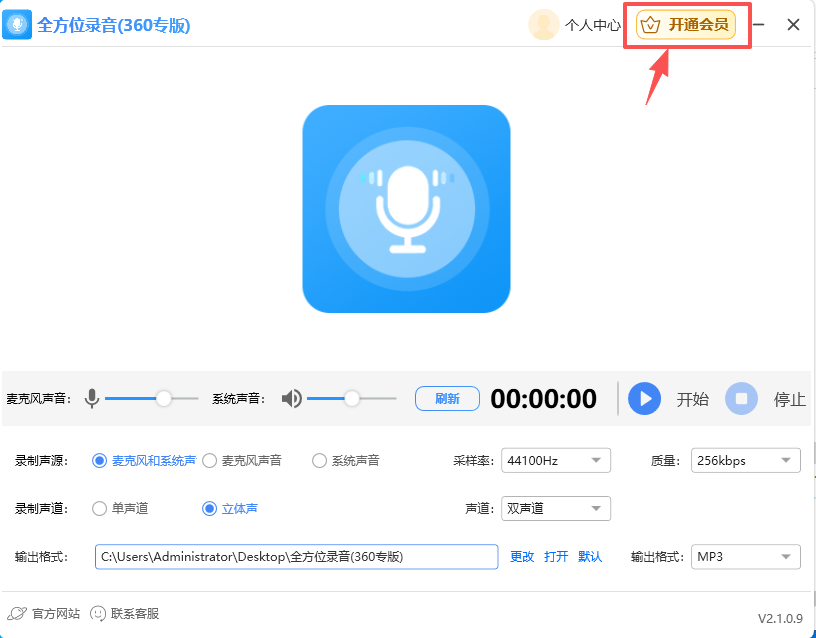Click the 刷新 refresh button

click(x=447, y=398)
